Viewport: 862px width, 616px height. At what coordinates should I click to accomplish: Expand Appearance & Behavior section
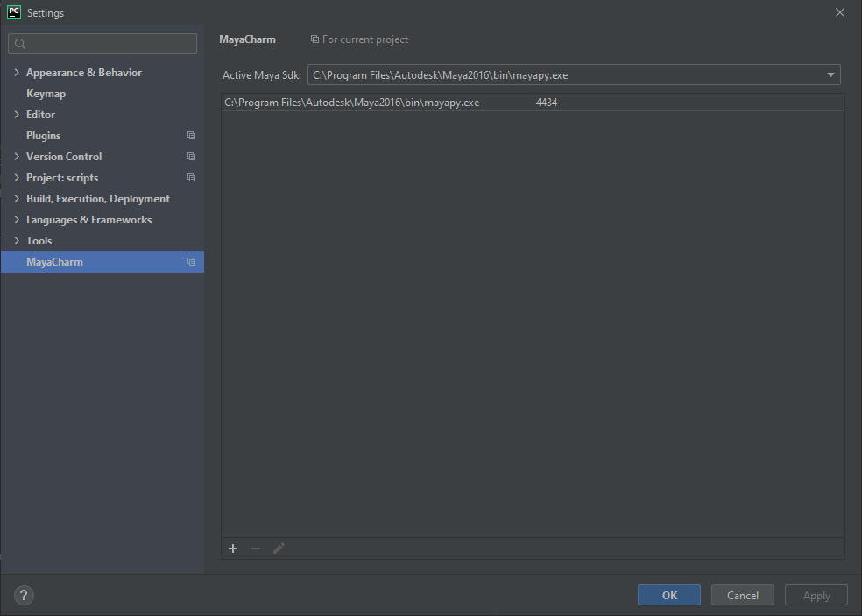coord(17,73)
